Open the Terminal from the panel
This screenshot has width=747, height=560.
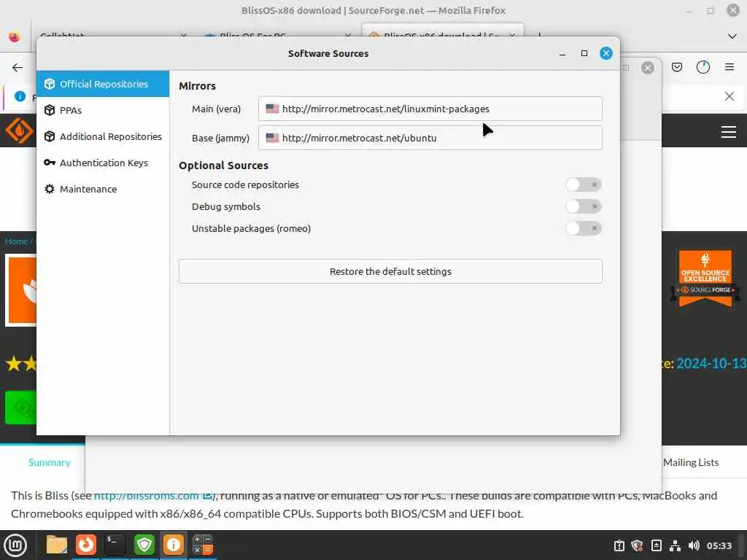point(115,545)
